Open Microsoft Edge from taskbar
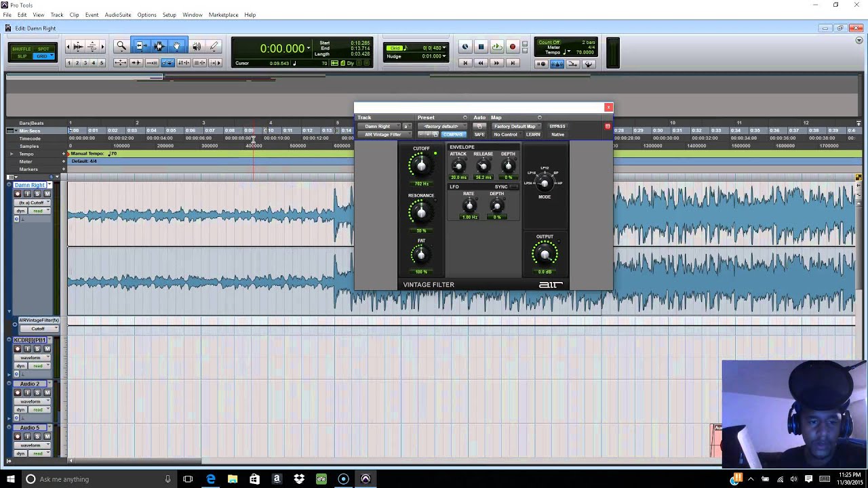This screenshot has width=868, height=488. (210, 479)
